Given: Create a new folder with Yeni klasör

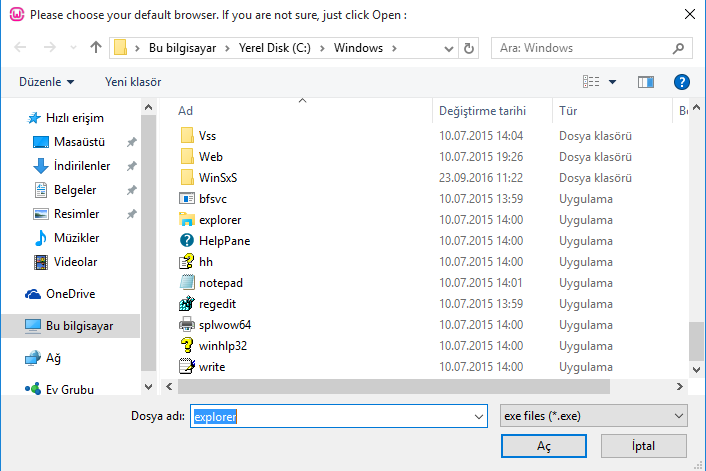Looking at the screenshot, I should (x=133, y=82).
